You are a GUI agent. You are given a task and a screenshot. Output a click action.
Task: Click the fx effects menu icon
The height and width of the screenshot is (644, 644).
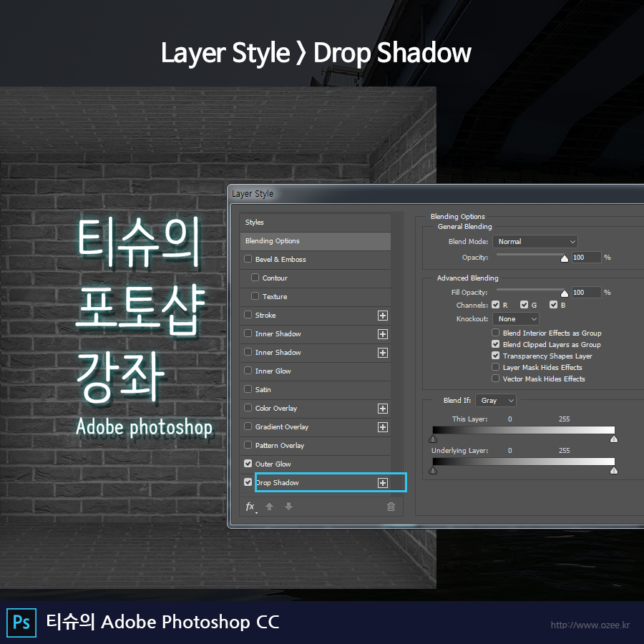[250, 507]
